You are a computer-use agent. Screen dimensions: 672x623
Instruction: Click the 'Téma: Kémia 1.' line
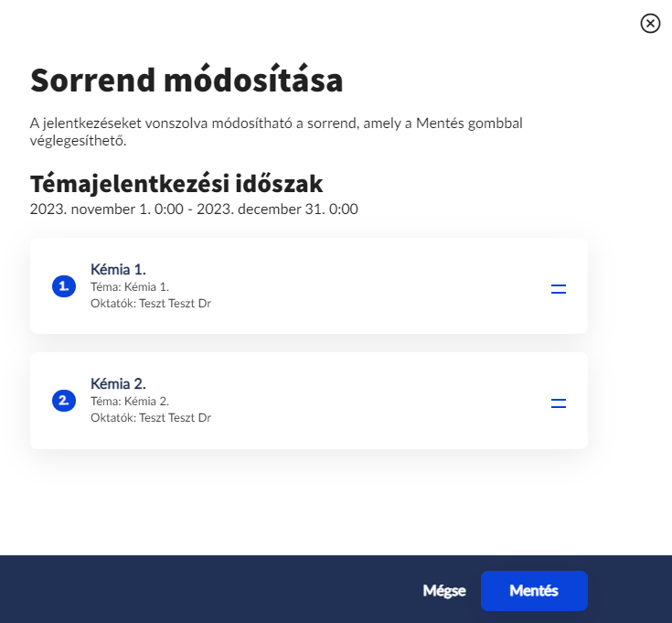click(x=130, y=286)
